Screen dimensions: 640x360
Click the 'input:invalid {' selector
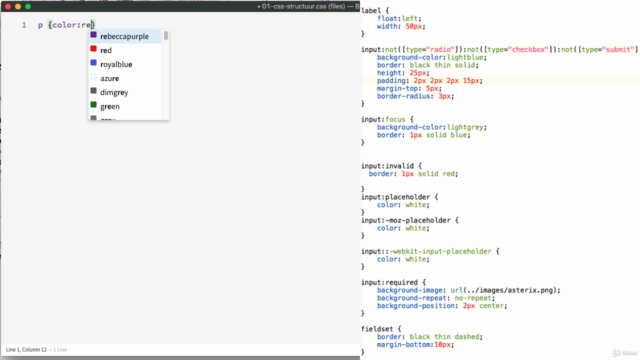[391, 166]
